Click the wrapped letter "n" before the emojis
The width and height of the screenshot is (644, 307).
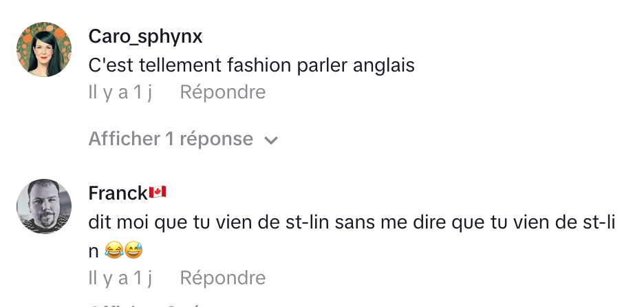click(x=94, y=252)
